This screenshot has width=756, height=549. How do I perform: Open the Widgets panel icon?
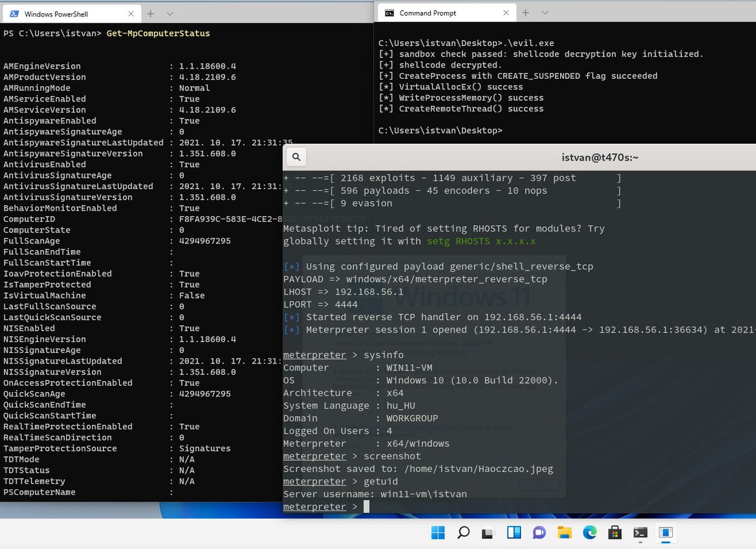(x=513, y=533)
